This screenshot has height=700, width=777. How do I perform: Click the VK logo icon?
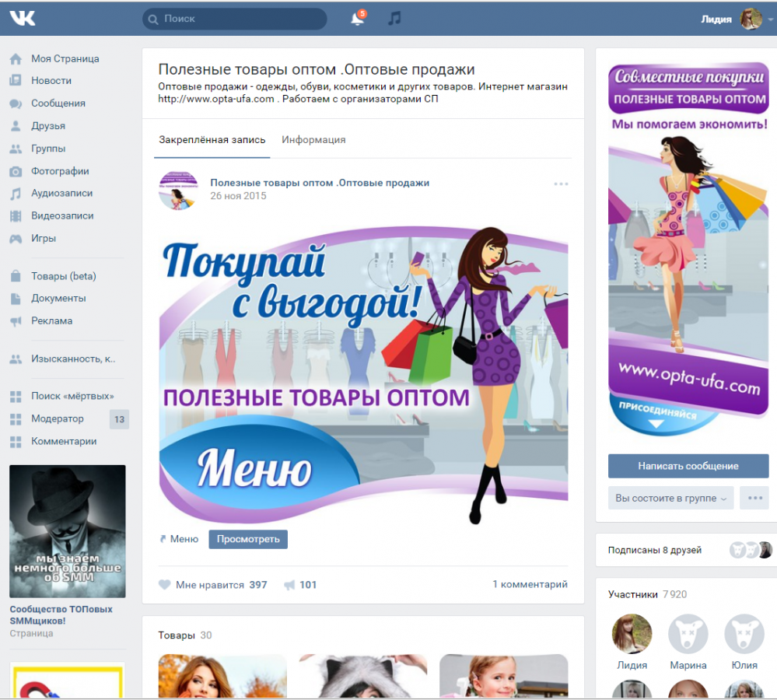[23, 19]
